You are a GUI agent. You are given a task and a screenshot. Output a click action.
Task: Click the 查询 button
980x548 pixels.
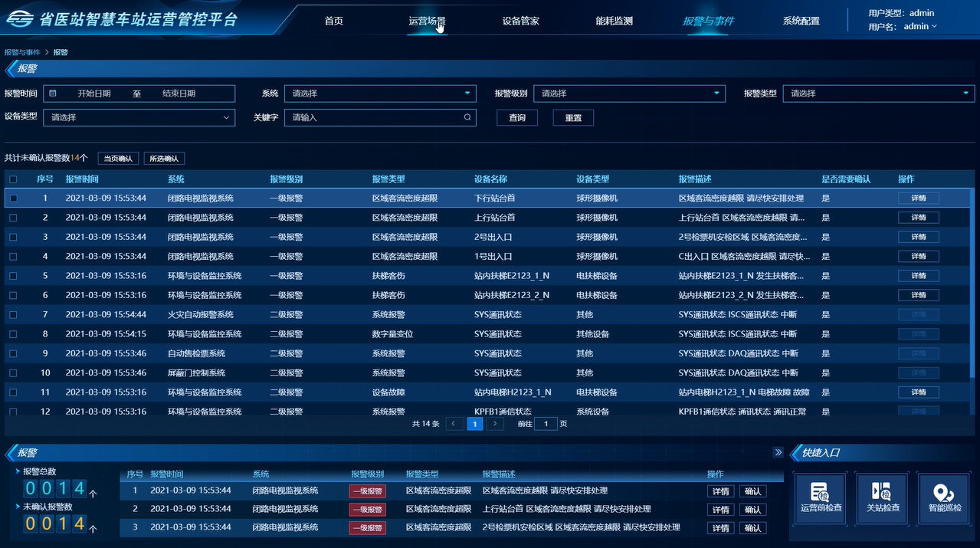(517, 118)
